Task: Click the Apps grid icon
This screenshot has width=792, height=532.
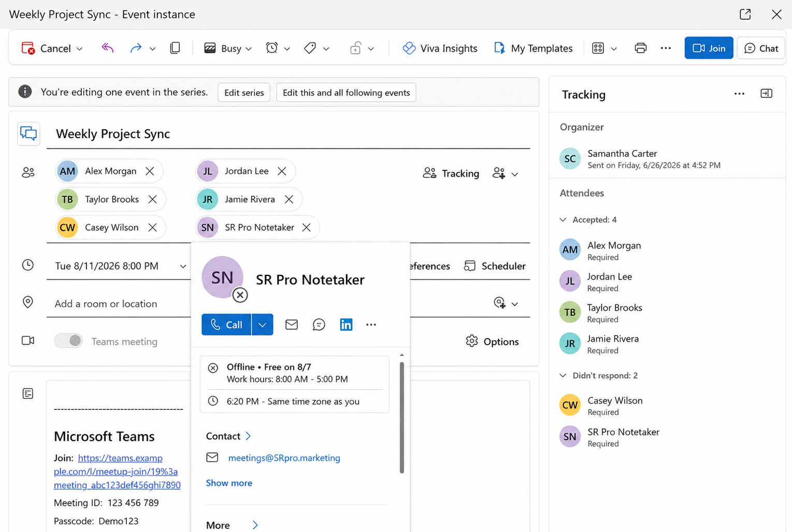Action: [598, 48]
